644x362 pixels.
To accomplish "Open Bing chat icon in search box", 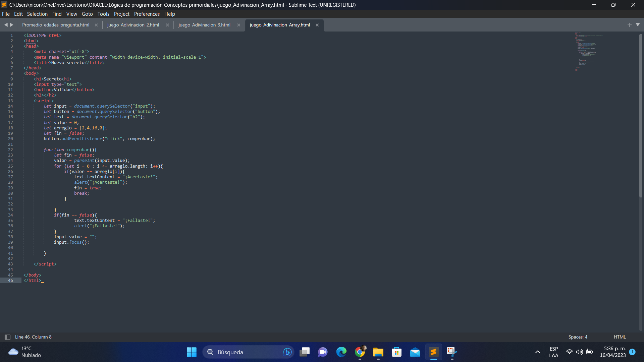I will click(287, 352).
